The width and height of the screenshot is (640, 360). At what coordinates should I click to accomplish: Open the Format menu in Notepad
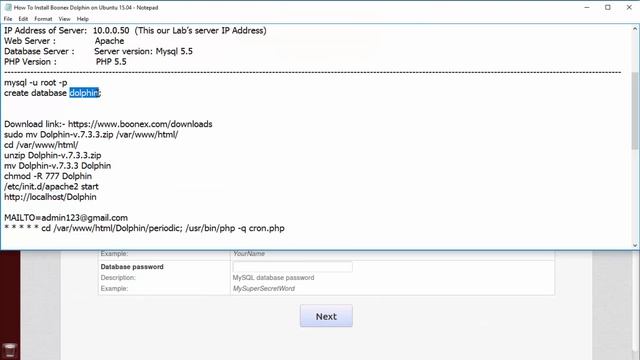pyautogui.click(x=43, y=19)
